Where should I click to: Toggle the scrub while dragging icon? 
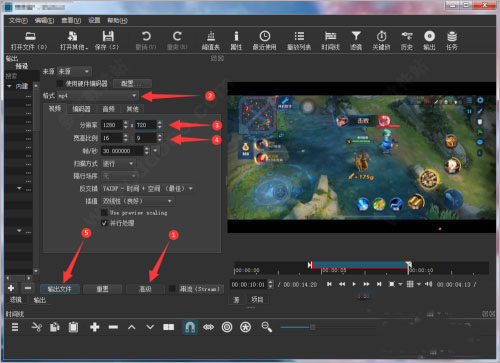point(208,327)
